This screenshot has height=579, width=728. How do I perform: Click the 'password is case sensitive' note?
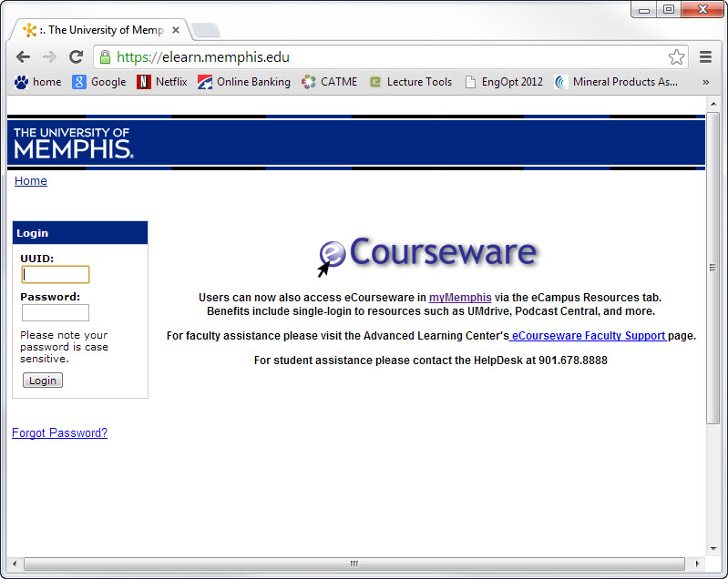click(64, 347)
